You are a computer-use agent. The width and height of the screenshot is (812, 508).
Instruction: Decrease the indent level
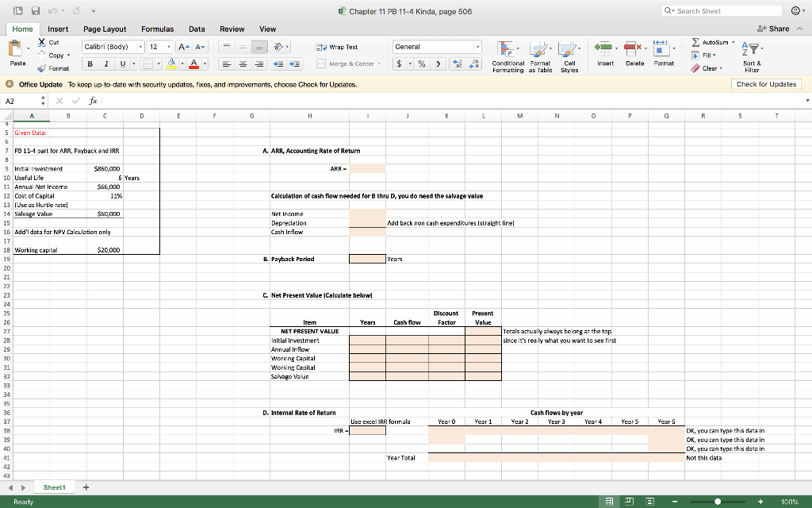coord(278,63)
